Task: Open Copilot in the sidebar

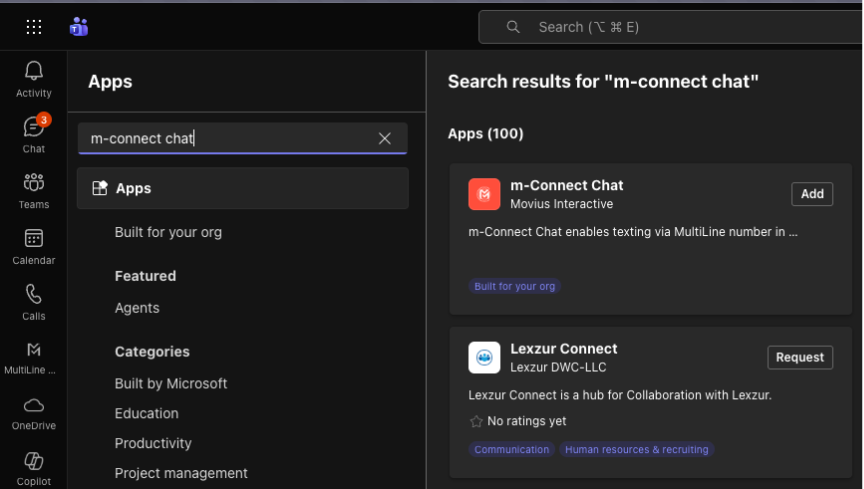Action: pos(34,469)
